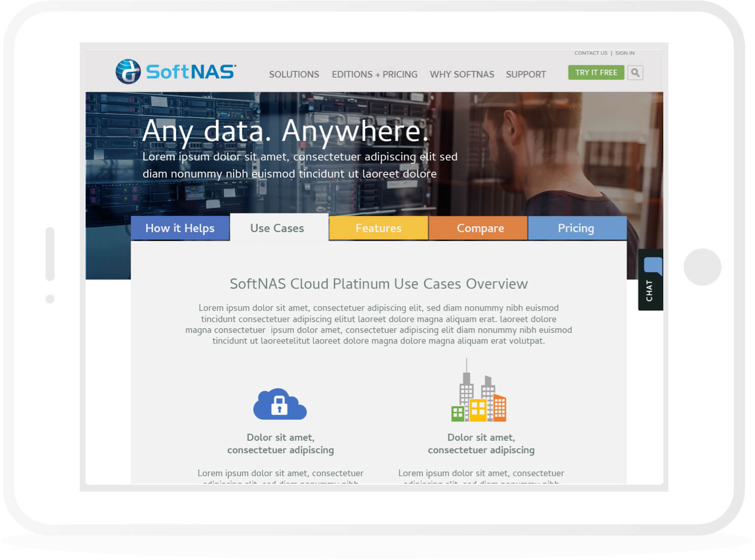The height and width of the screenshot is (560, 755).
Task: Click the hero subtitle 'Lorem ipsum dolor sit amet'
Action: coord(300,165)
